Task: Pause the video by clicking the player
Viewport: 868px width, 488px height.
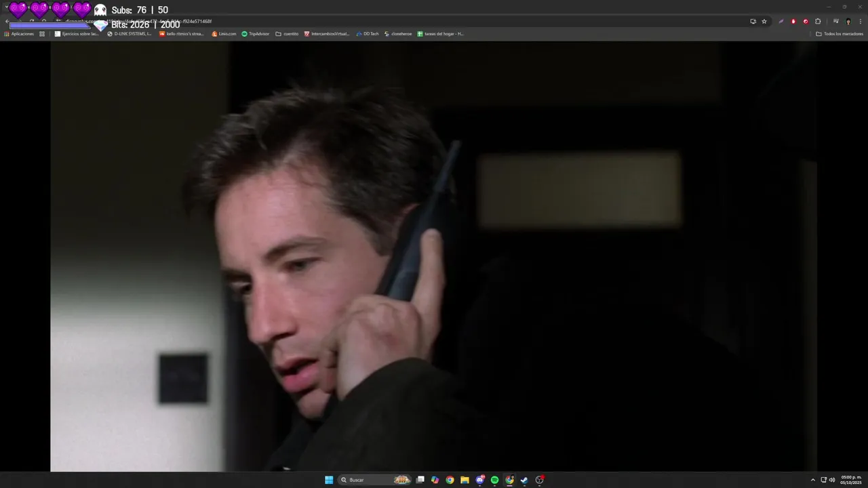Action: click(x=434, y=256)
